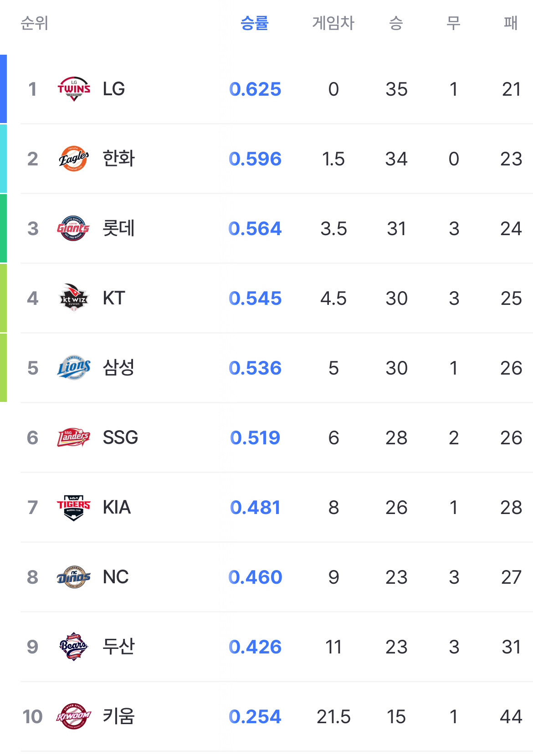Image resolution: width=533 pixels, height=756 pixels.
Task: Click the 순위 rank column header
Action: pyautogui.click(x=35, y=23)
